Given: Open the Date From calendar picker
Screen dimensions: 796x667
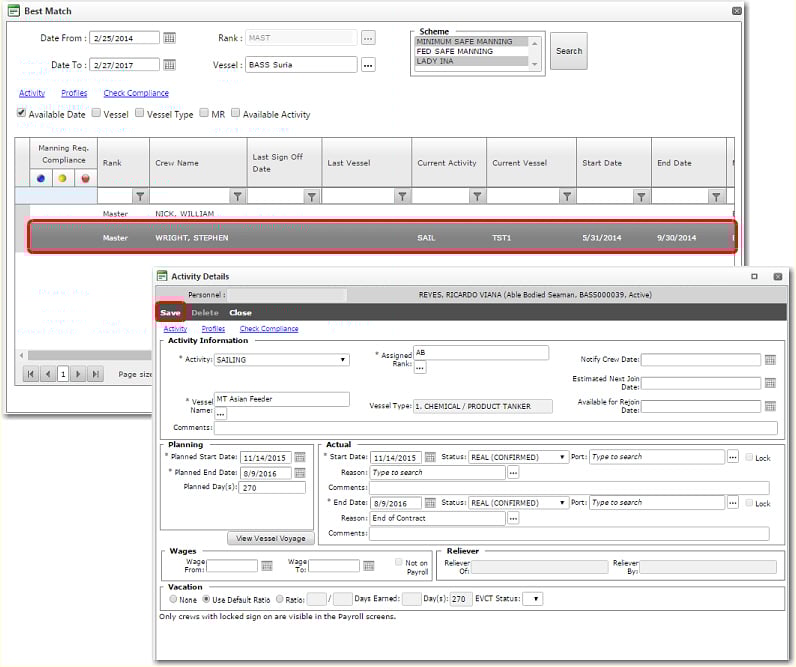Looking at the screenshot, I should (169, 38).
